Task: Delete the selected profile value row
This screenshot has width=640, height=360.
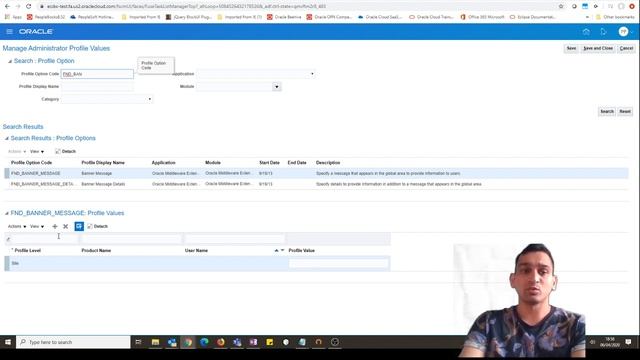Action: pyautogui.click(x=65, y=226)
